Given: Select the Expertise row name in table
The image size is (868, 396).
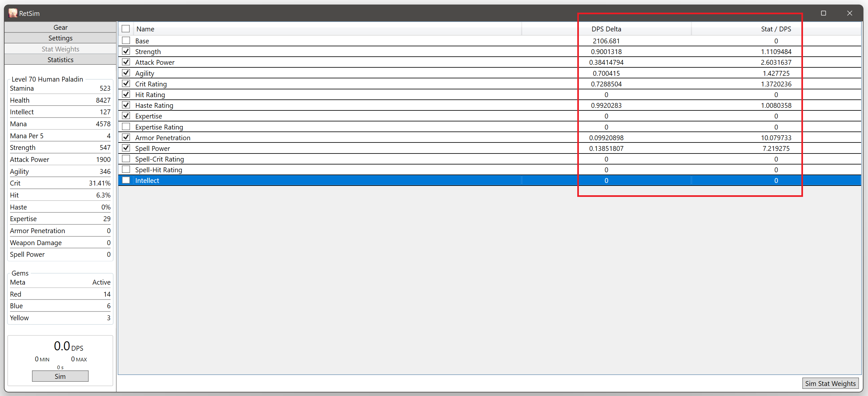Looking at the screenshot, I should coord(148,116).
